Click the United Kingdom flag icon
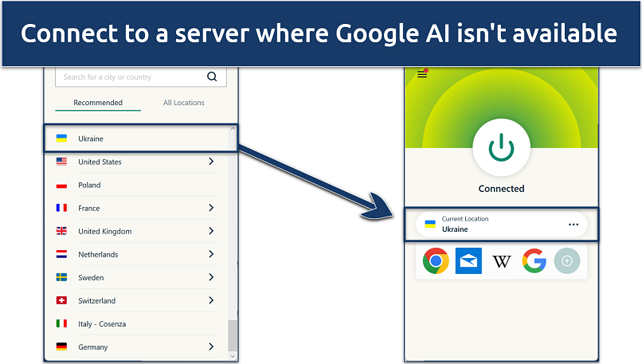The image size is (642, 364). [61, 231]
